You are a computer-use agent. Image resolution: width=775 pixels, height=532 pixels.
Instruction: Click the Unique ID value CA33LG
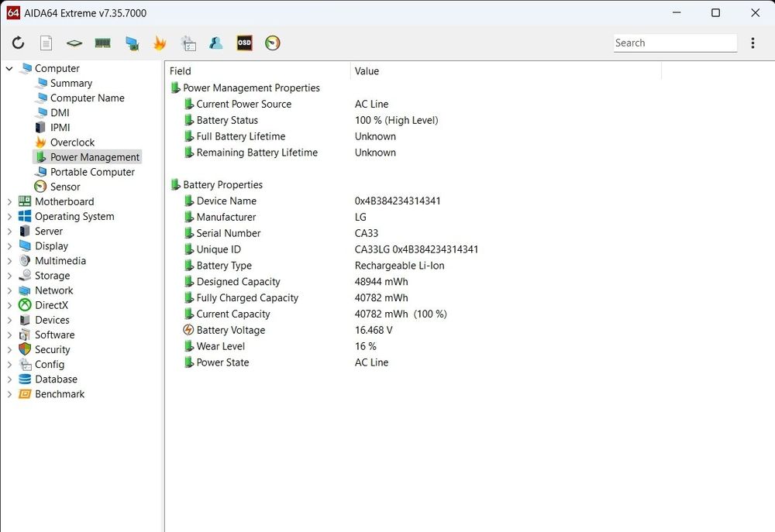pos(416,249)
